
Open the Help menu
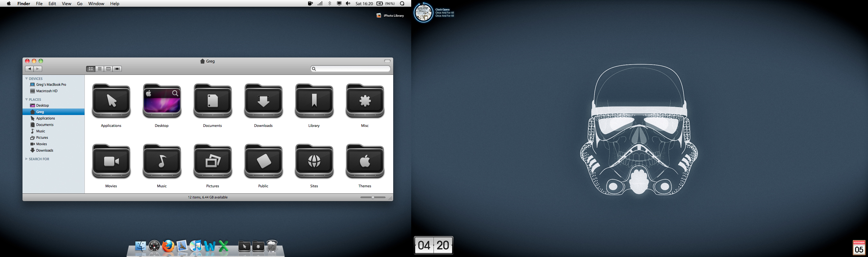click(115, 3)
